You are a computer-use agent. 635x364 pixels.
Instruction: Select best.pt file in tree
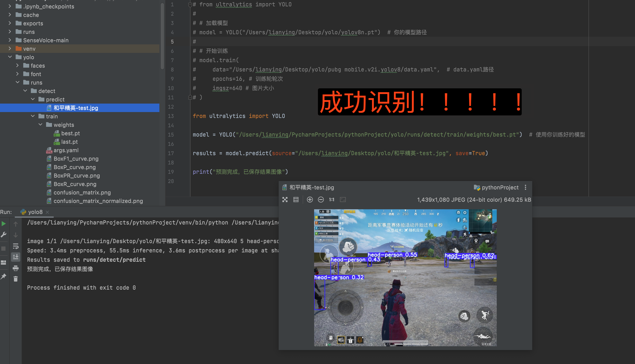[x=71, y=133]
